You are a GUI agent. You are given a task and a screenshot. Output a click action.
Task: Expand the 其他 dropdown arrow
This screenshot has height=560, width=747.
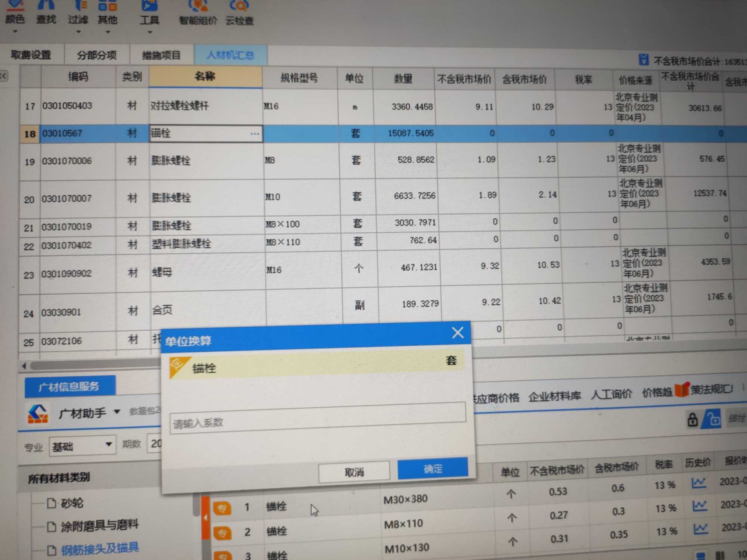[108, 32]
